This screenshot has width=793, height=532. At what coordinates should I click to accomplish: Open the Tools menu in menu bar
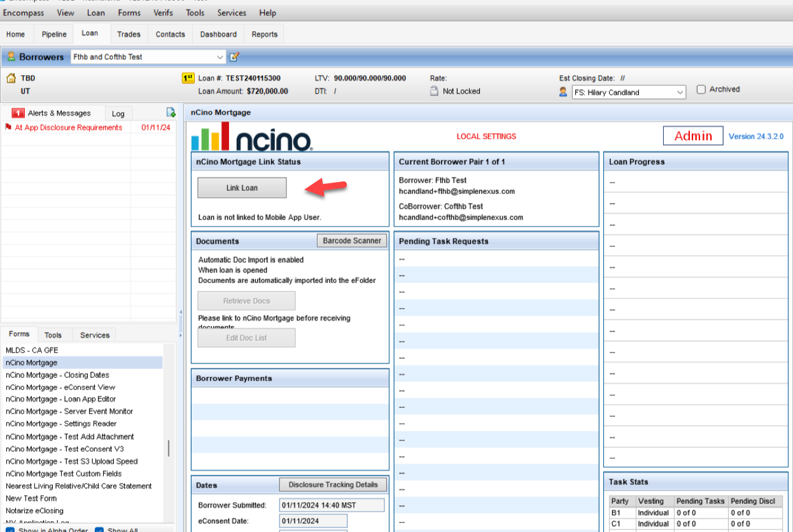tap(195, 13)
